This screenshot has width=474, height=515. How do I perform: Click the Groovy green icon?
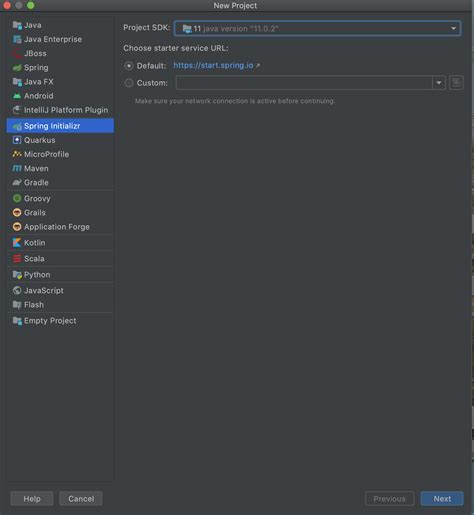point(17,198)
